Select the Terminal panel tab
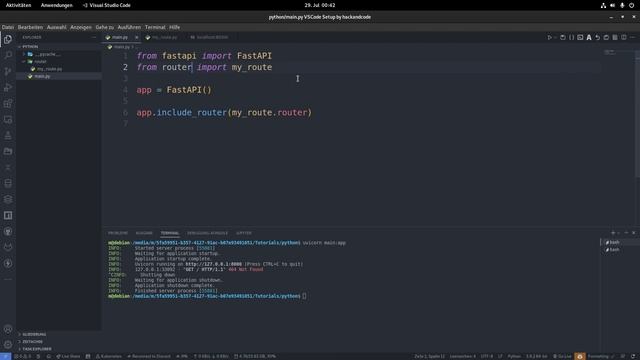 (x=169, y=233)
